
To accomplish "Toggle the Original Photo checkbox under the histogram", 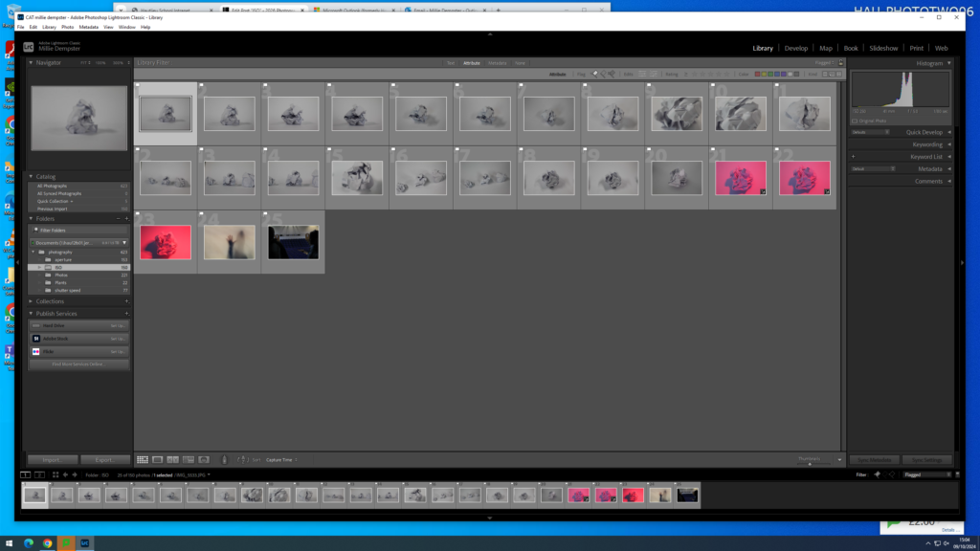I will tap(855, 121).
